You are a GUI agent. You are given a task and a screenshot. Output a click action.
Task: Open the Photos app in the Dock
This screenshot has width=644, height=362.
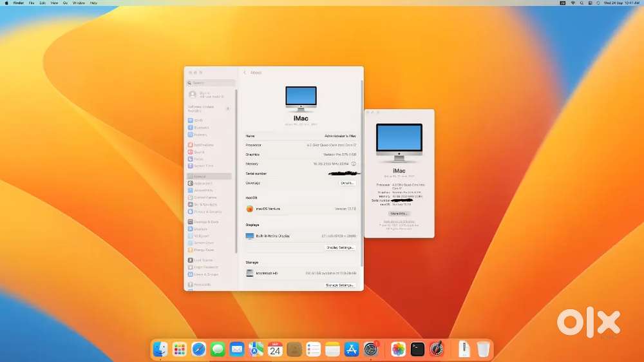coord(398,349)
